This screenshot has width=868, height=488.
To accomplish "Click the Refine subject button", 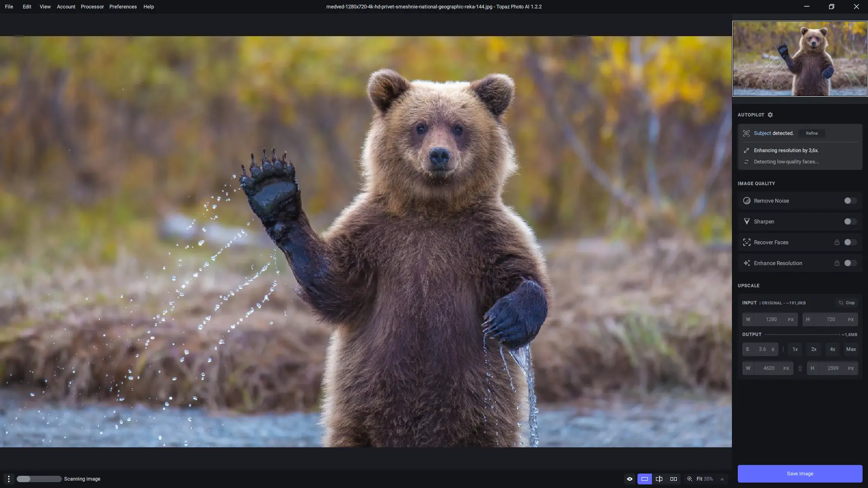I will pos(811,133).
